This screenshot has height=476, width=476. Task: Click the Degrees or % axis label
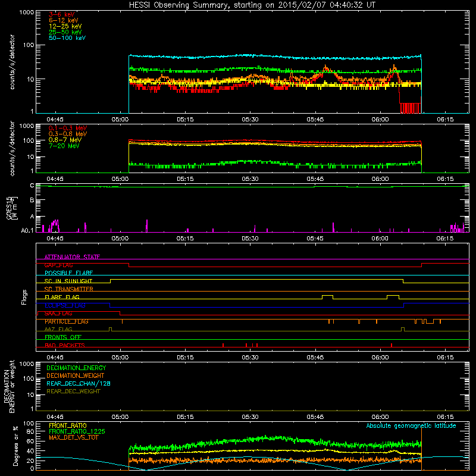pyautogui.click(x=15, y=446)
